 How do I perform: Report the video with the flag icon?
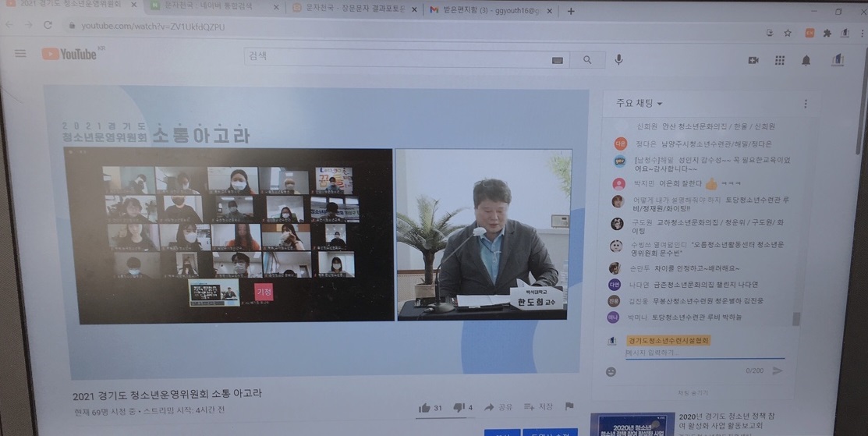[569, 406]
